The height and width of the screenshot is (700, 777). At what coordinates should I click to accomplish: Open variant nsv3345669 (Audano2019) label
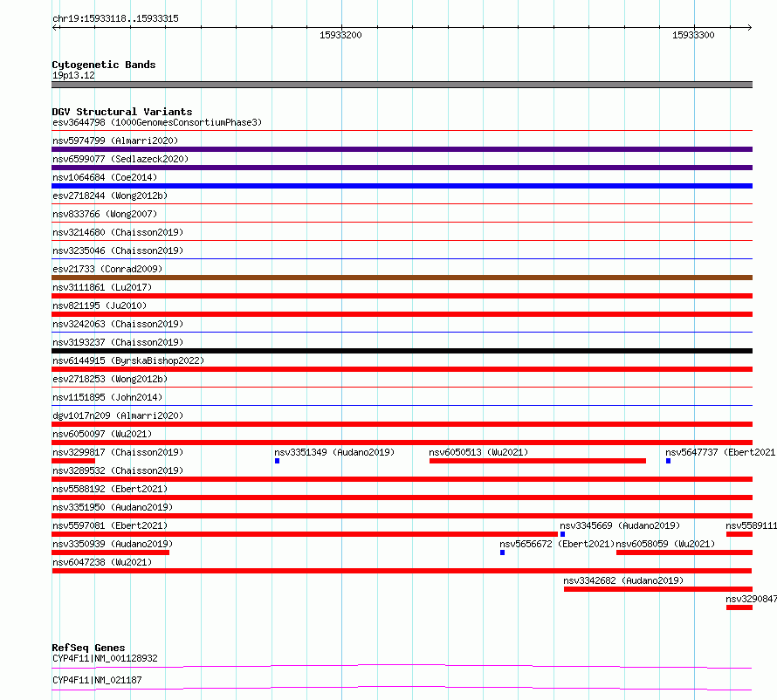[620, 525]
